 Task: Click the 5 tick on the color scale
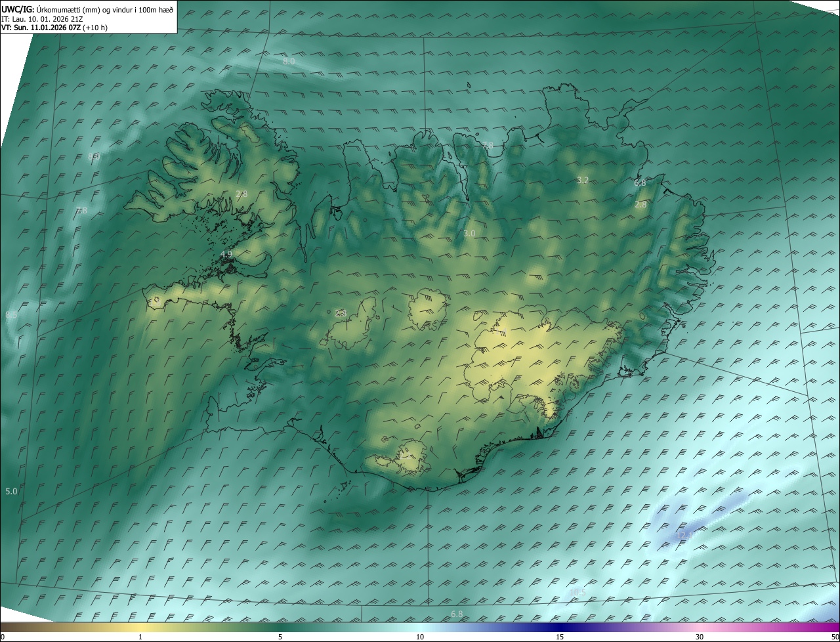pos(280,637)
